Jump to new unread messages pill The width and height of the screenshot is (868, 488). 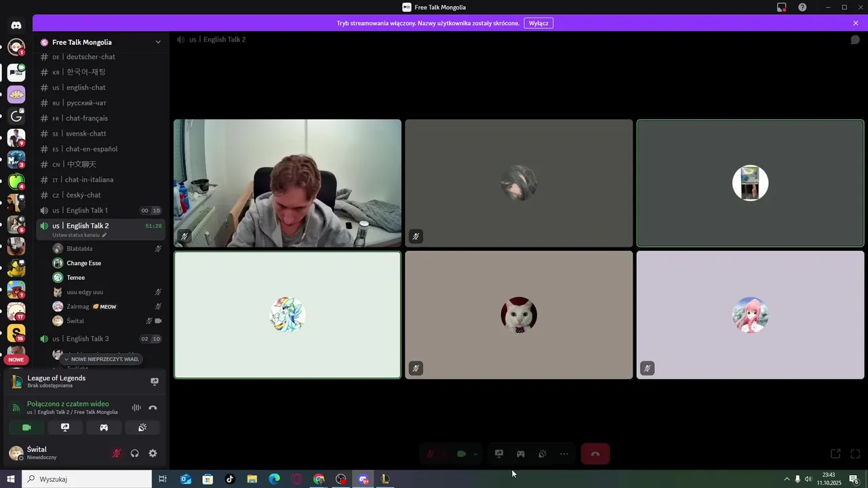(101, 359)
